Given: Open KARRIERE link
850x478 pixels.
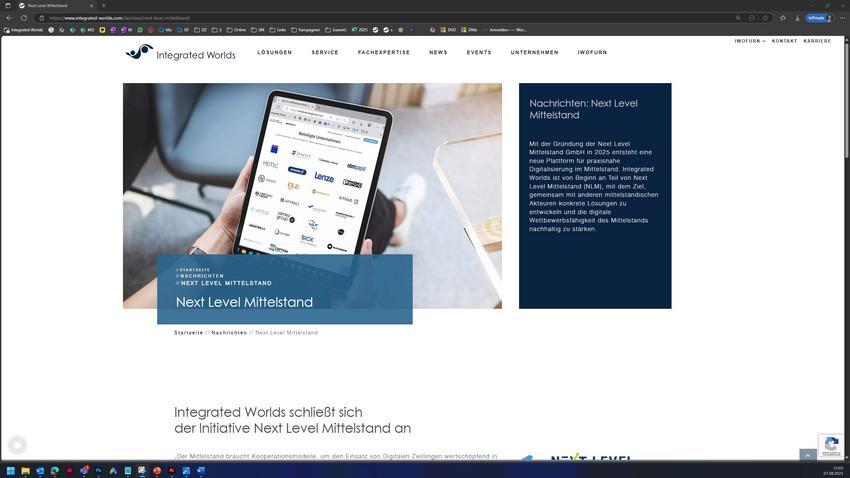Looking at the screenshot, I should click(817, 41).
